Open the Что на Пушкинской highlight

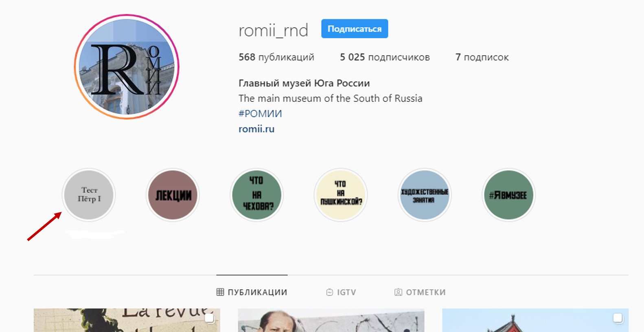[341, 195]
